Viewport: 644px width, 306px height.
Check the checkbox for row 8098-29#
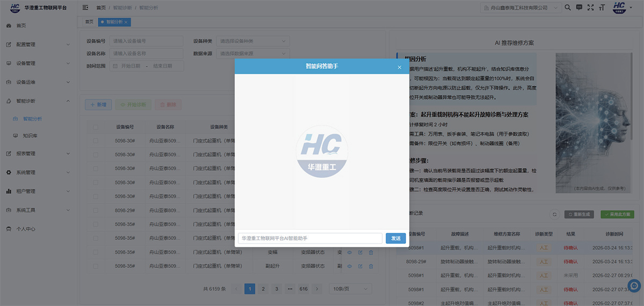point(96,210)
